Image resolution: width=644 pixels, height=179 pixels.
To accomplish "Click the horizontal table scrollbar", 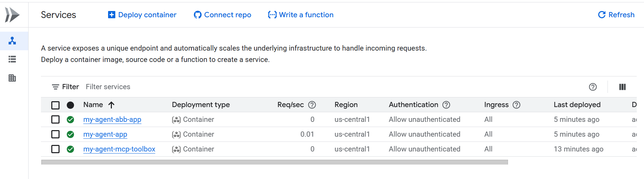I will 274,162.
